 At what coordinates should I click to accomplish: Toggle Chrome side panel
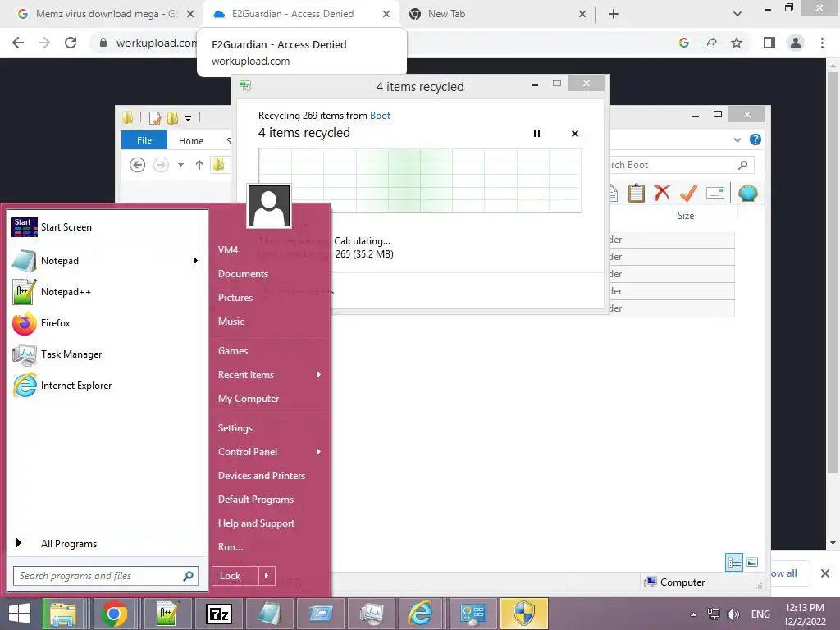click(x=769, y=43)
